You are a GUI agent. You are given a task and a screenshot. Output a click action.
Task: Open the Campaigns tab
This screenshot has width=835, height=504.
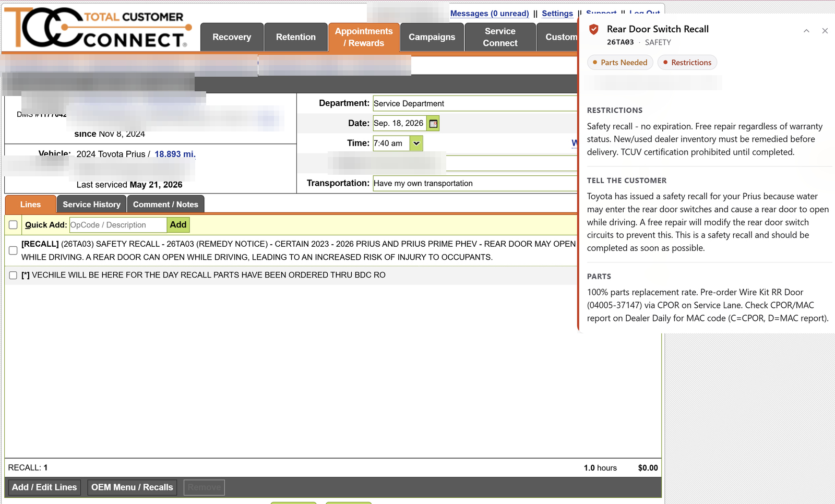pos(432,37)
